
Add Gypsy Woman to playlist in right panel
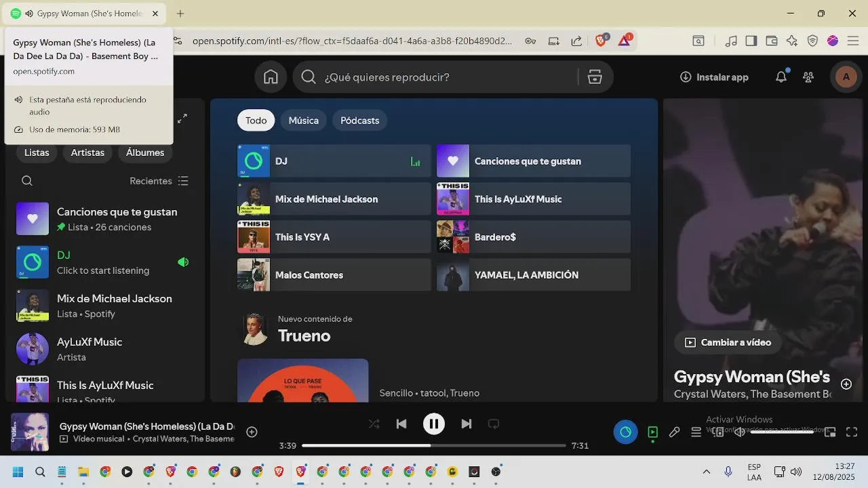pyautogui.click(x=846, y=384)
